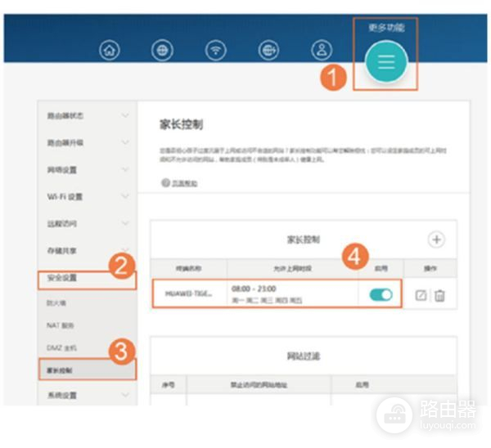Click the 页面帮助 help link
This screenshot has width=491, height=448.
tap(182, 184)
